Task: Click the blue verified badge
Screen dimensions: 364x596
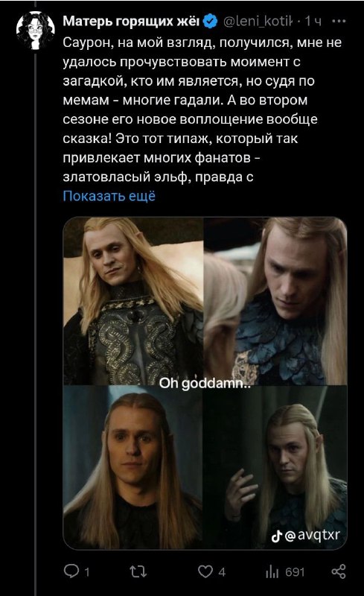Action: (x=210, y=22)
